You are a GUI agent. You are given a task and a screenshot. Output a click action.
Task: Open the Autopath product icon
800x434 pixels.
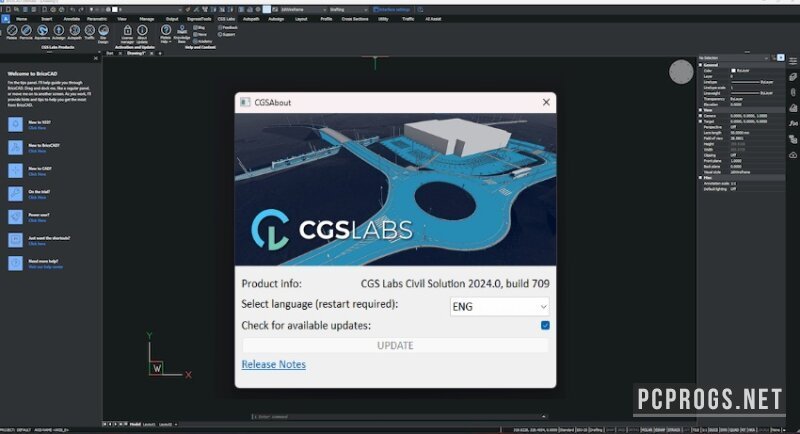(x=74, y=31)
